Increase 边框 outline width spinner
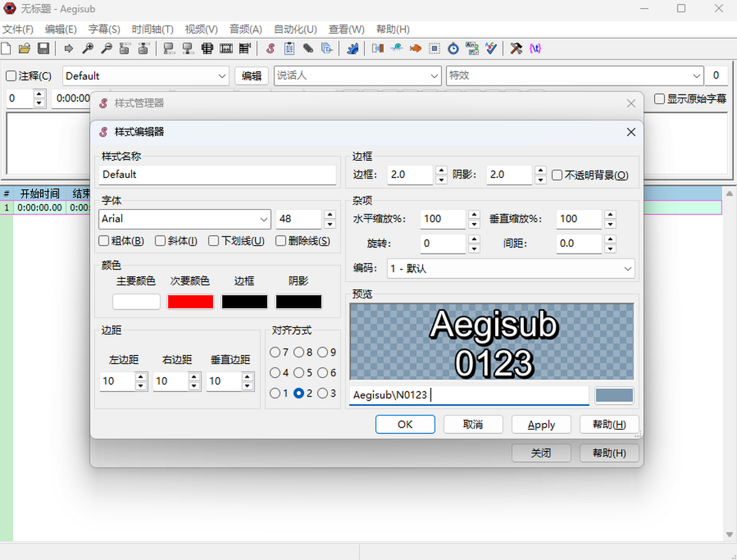737x560 pixels. click(x=441, y=170)
